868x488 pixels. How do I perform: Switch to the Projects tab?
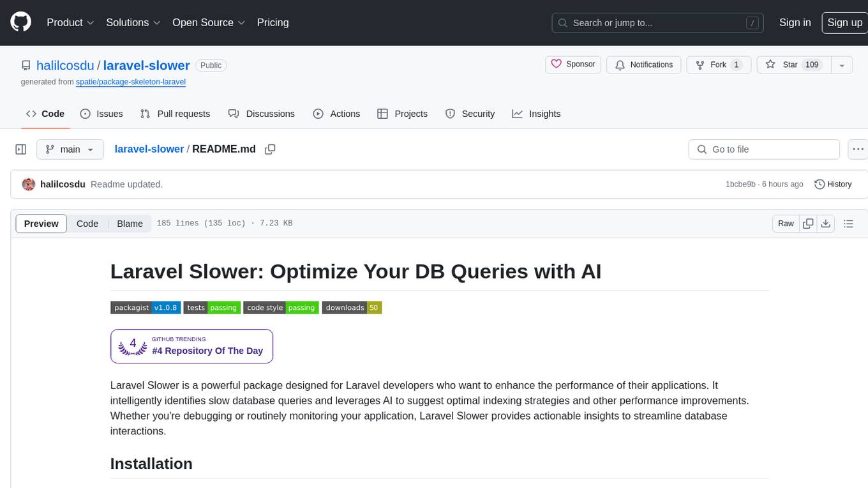coord(403,114)
